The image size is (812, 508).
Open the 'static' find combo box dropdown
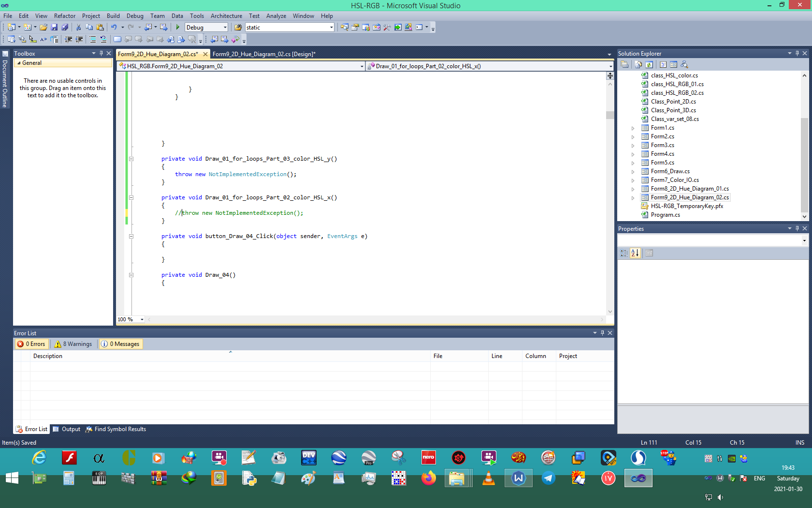click(331, 28)
